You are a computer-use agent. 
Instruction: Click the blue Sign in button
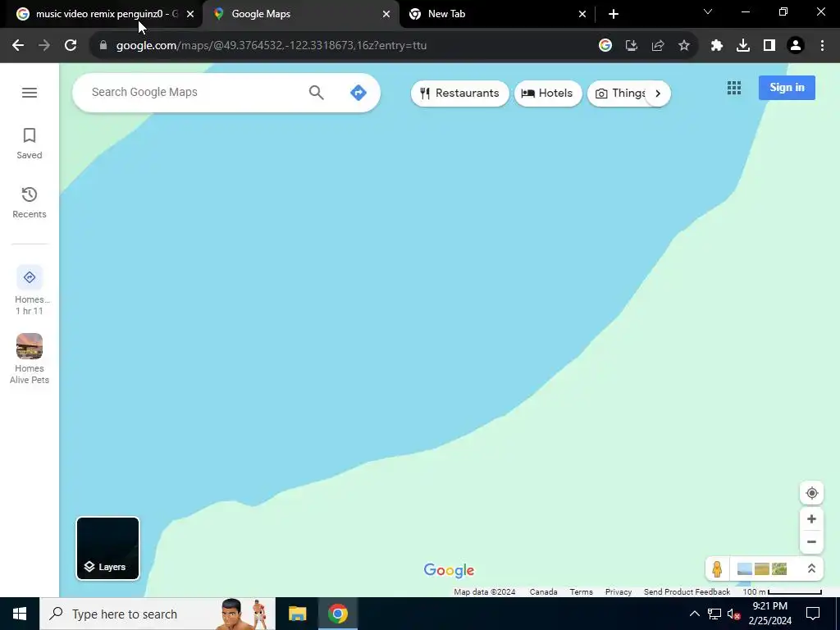pos(787,88)
